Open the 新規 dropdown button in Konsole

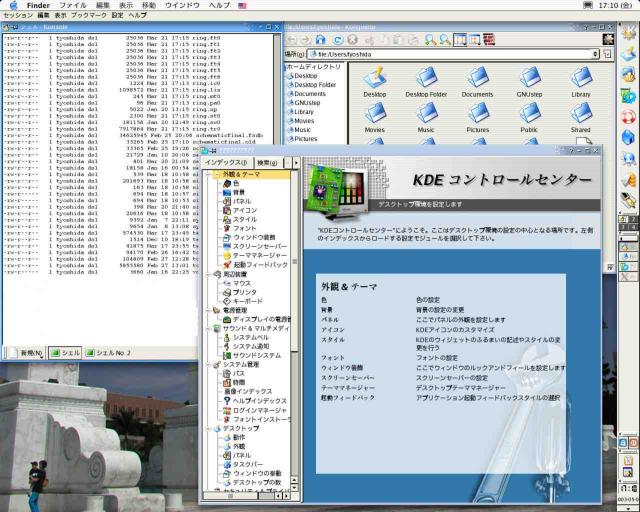tap(27, 353)
